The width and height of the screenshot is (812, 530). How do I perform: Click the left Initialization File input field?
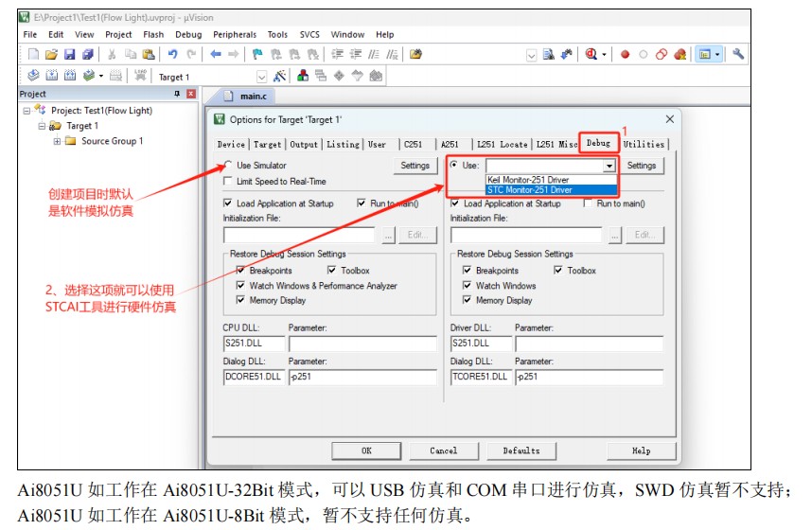302,235
